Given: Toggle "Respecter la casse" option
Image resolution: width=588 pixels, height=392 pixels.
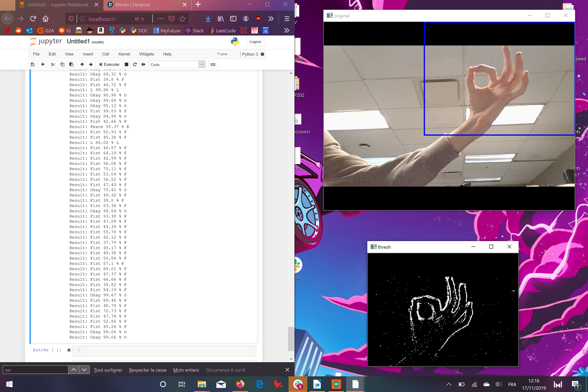Looking at the screenshot, I should point(148,370).
